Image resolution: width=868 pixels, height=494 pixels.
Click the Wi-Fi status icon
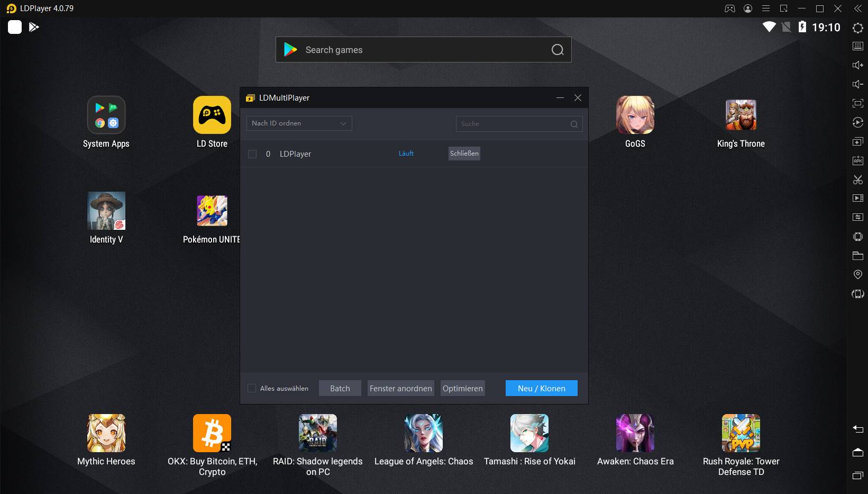click(769, 27)
